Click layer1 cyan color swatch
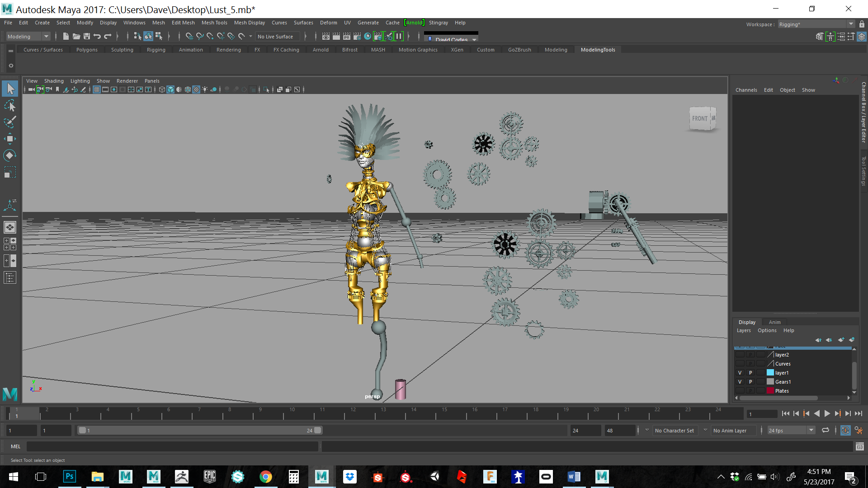Screen dimensions: 868x488 [770, 373]
